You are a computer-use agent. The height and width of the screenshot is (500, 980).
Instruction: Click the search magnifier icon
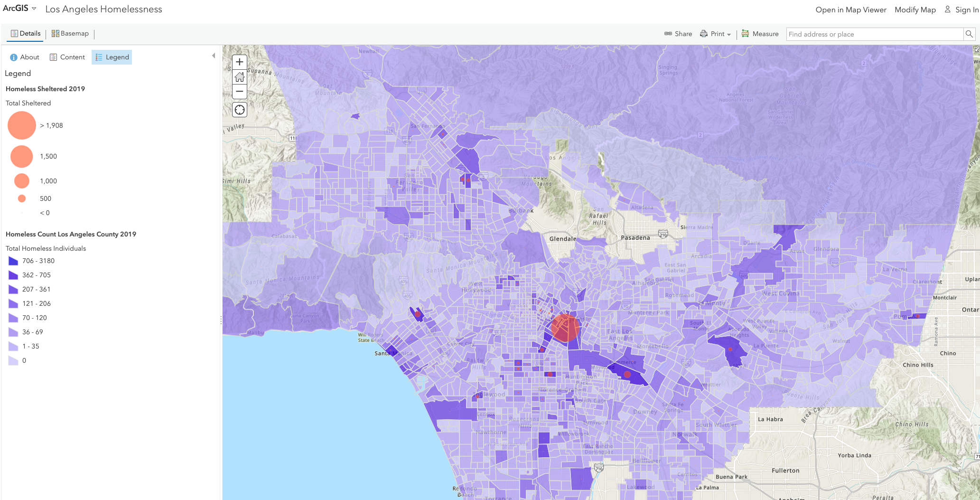click(969, 34)
